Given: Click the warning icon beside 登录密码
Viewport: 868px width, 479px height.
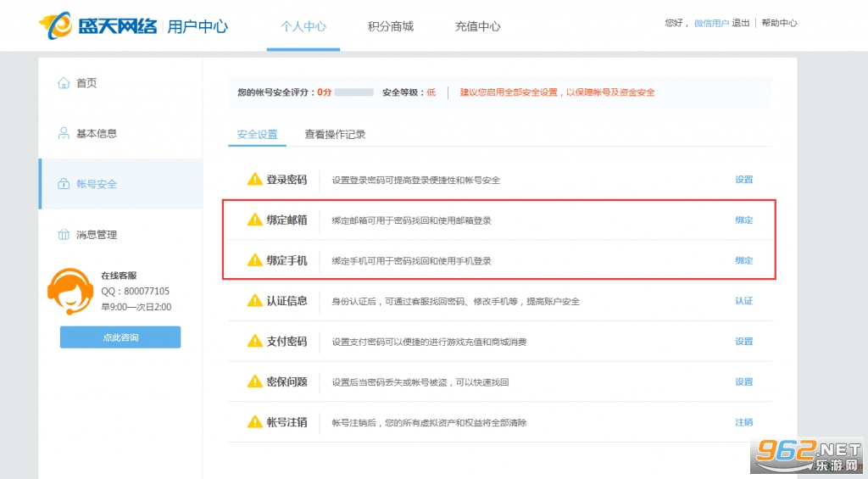Looking at the screenshot, I should coord(254,180).
